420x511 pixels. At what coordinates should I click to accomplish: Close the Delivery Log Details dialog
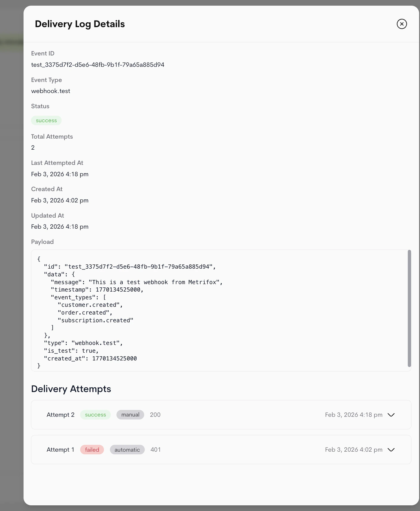pos(402,24)
